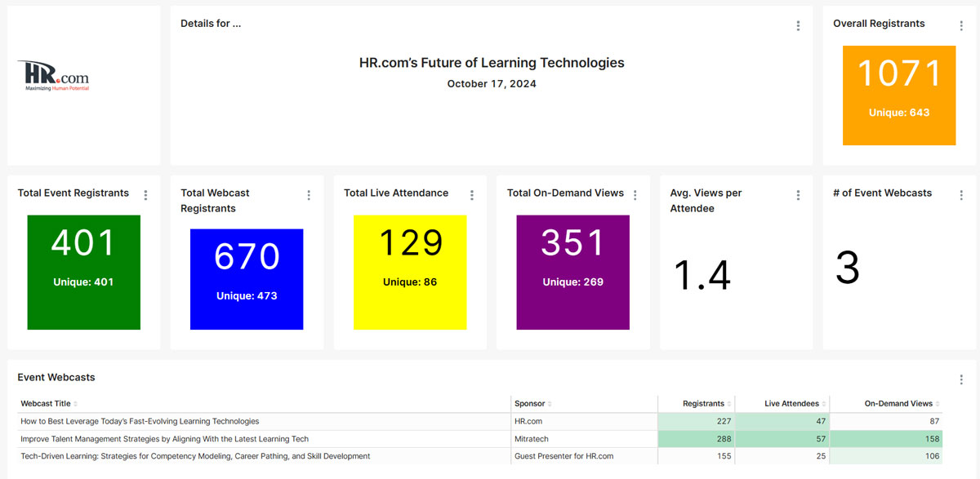
Task: Click the Event Webcasts panel heading
Action: point(56,377)
